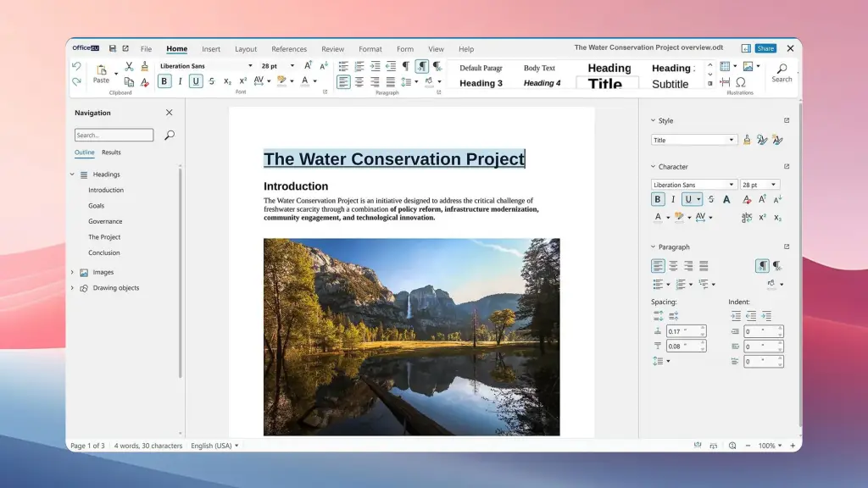Screen dimensions: 868x488
Task: Click the Navigation search input field
Action: [114, 135]
